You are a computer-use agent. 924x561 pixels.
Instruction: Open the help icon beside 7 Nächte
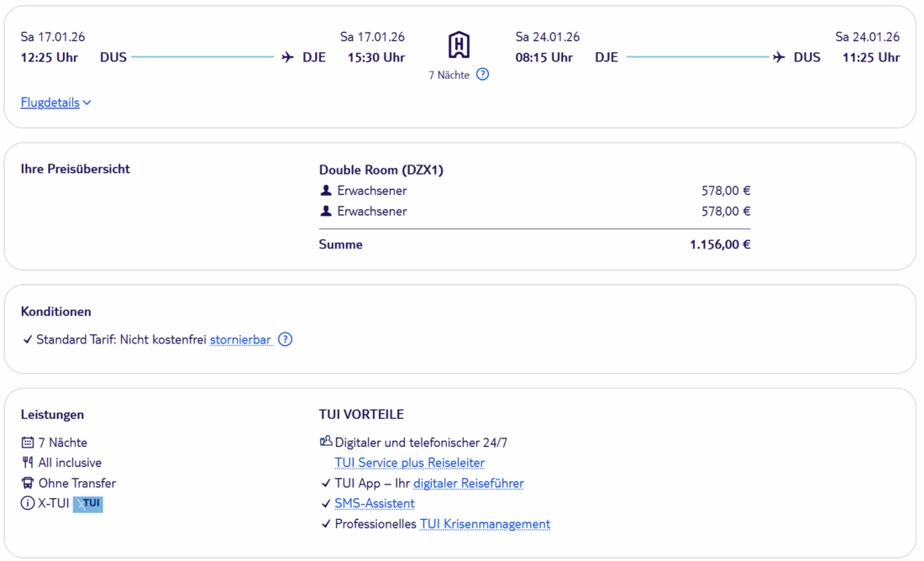point(482,74)
